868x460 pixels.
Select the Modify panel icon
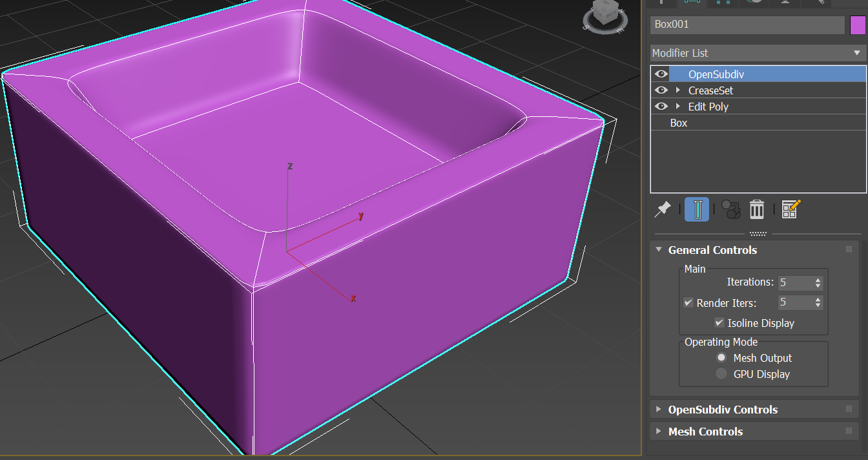click(692, 3)
